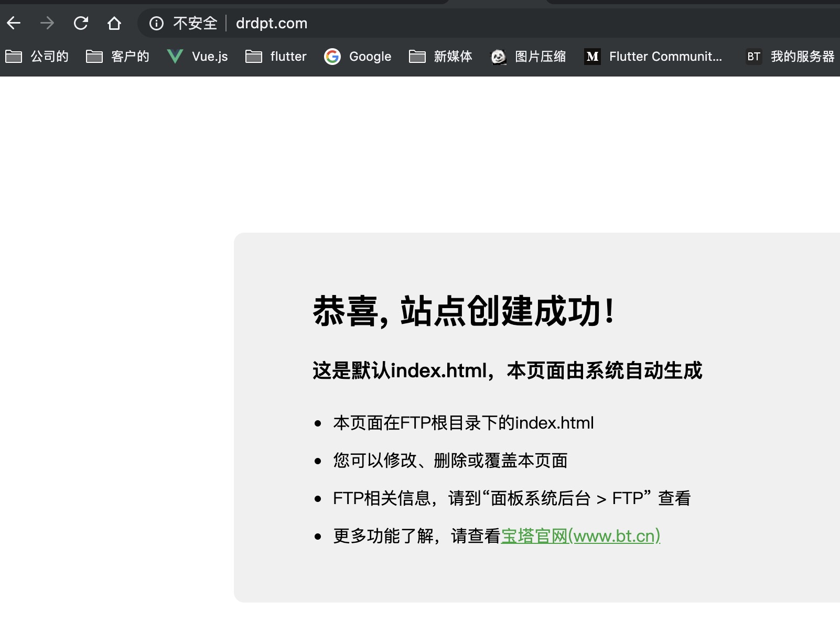This screenshot has width=840, height=634.
Task: Open the 客户的 bookmarks folder
Action: (117, 56)
